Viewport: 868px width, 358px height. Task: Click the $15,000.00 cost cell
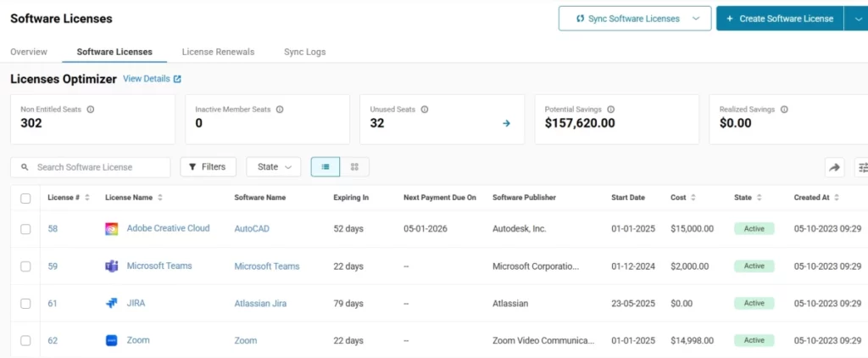692,229
